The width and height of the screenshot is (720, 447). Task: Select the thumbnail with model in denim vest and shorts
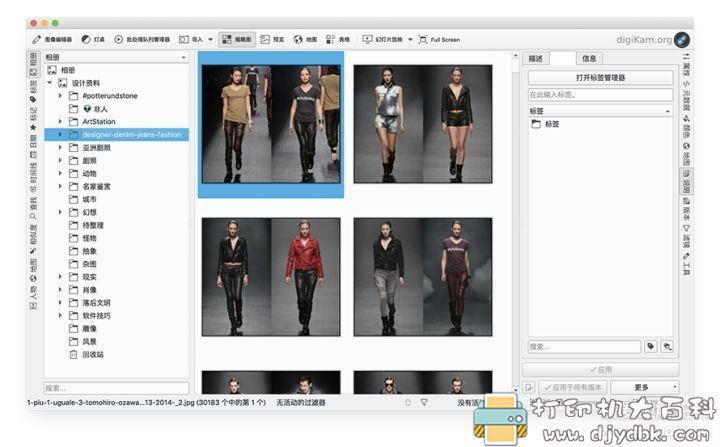423,124
